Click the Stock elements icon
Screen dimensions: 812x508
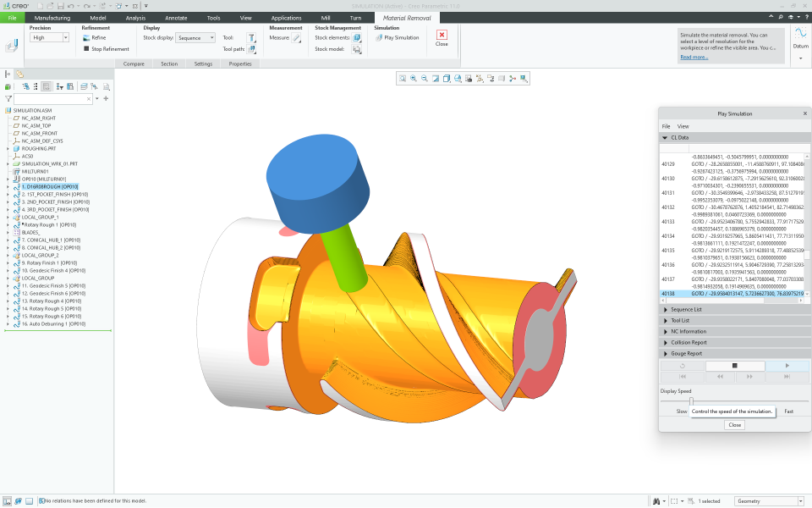coord(357,38)
